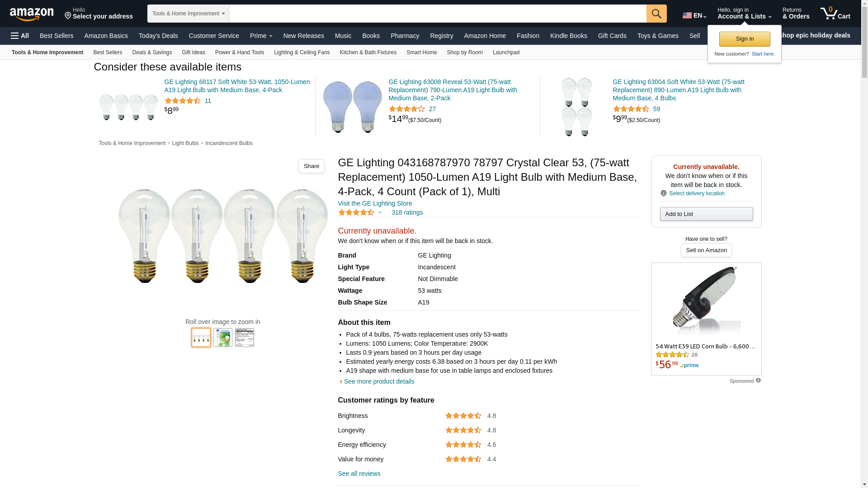868x488 pixels.
Task: Expand the search category dropdown
Action: pos(188,14)
